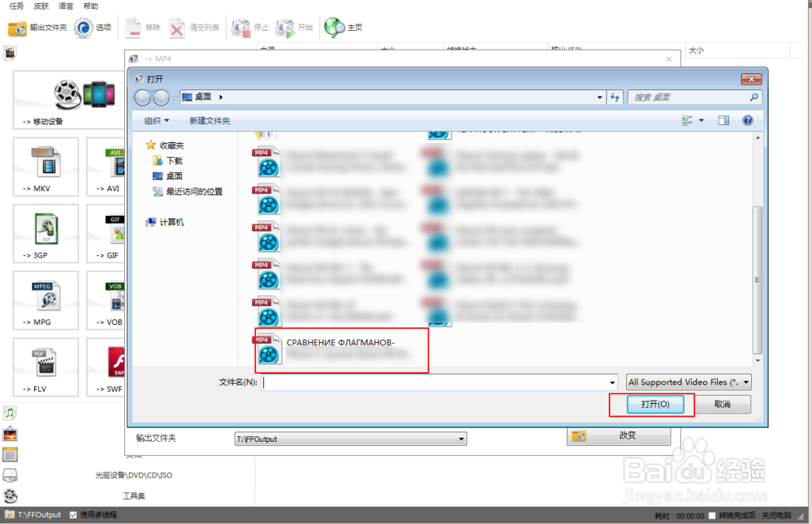Viewport: 812px width, 524px height.
Task: Open the 输出文件夹 output folder toolbar button
Action: [37, 28]
